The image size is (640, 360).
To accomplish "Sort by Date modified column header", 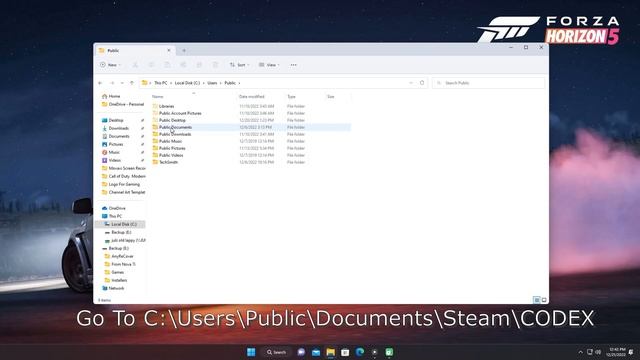I will pos(251,97).
